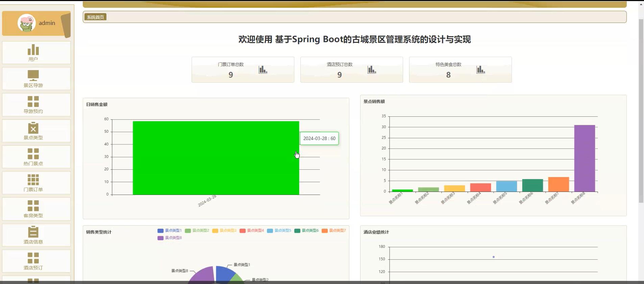The image size is (644, 284).
Task: Open the 用户 sidebar menu icon
Action: [33, 50]
